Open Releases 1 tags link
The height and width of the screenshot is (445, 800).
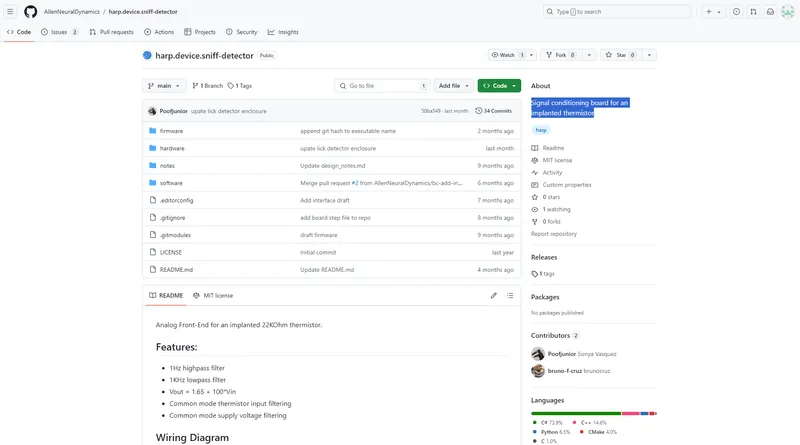[543, 274]
